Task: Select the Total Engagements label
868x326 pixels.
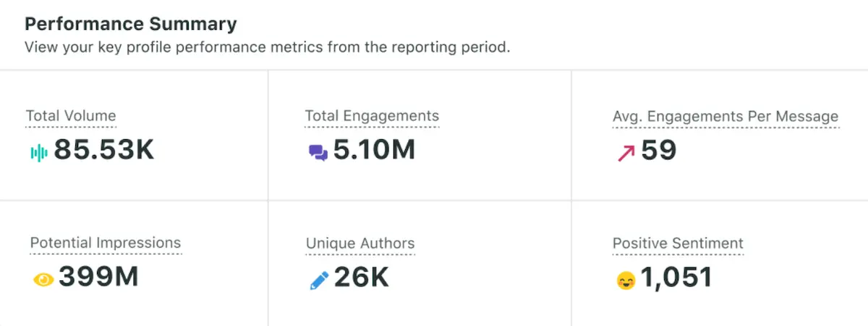Action: click(x=372, y=116)
